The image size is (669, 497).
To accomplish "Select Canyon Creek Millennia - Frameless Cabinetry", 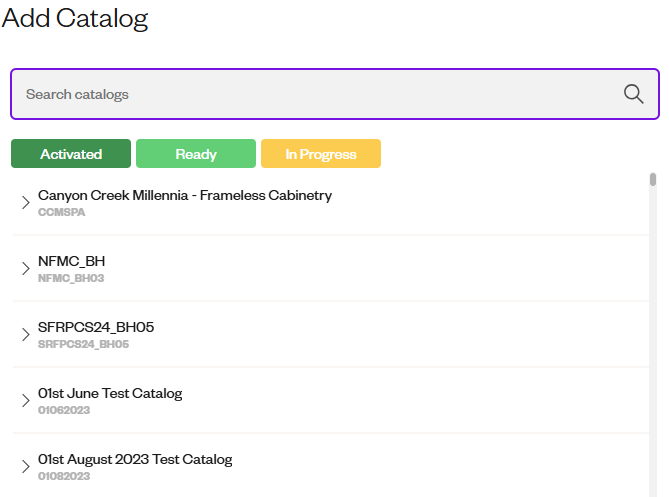I will click(185, 195).
